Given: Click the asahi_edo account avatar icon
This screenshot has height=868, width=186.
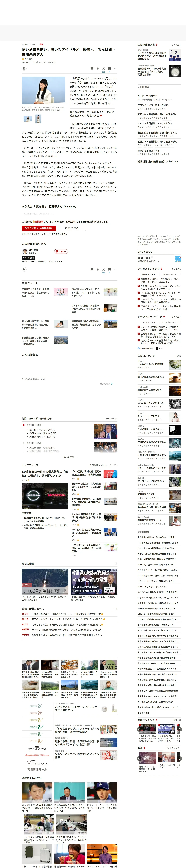Looking at the screenshot, I should point(178,259).
